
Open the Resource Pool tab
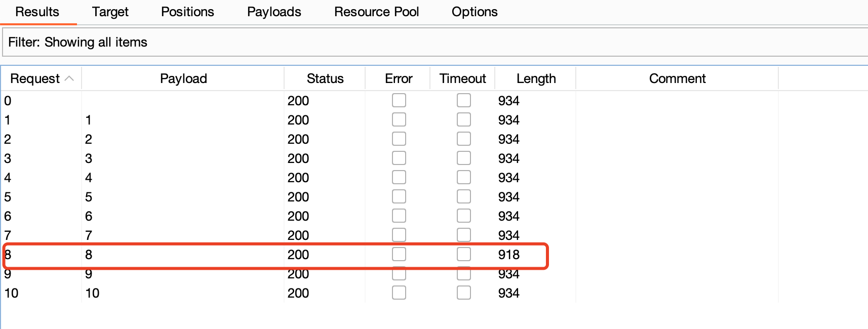click(376, 12)
